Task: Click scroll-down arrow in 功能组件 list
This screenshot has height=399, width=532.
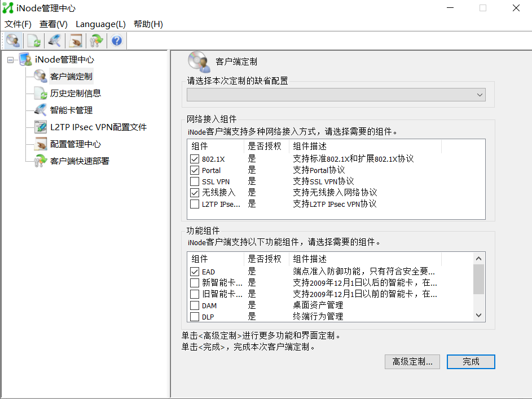Action: [479, 315]
